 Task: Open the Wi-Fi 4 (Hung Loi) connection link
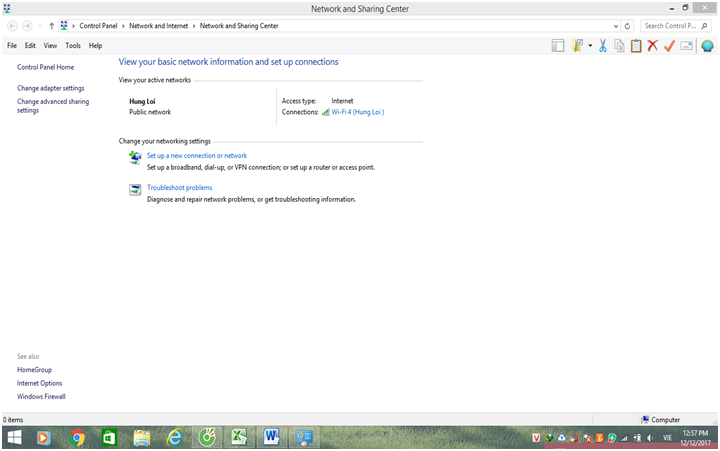357,112
